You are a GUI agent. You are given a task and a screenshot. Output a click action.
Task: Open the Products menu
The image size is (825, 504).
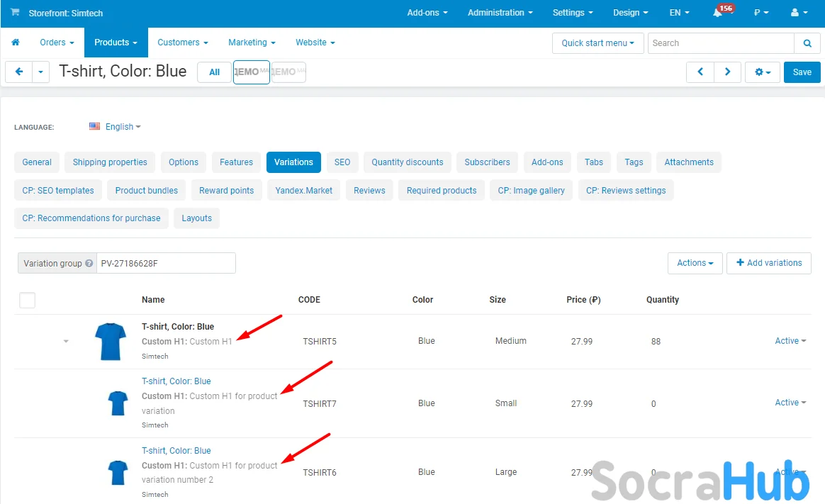(x=116, y=43)
